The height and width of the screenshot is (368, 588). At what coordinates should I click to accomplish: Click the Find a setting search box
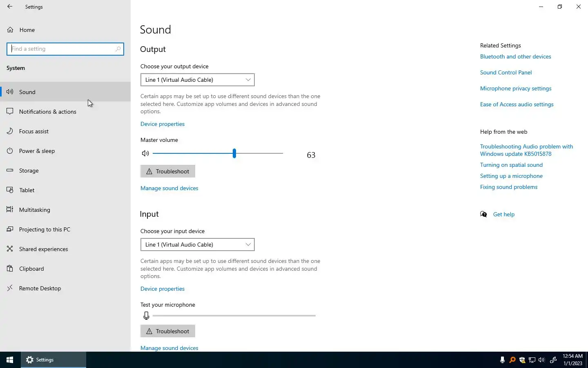coord(65,49)
